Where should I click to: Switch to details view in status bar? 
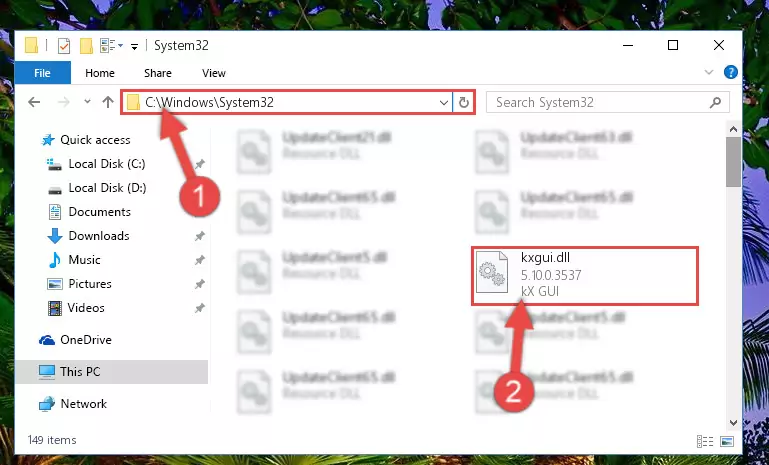pyautogui.click(x=705, y=441)
